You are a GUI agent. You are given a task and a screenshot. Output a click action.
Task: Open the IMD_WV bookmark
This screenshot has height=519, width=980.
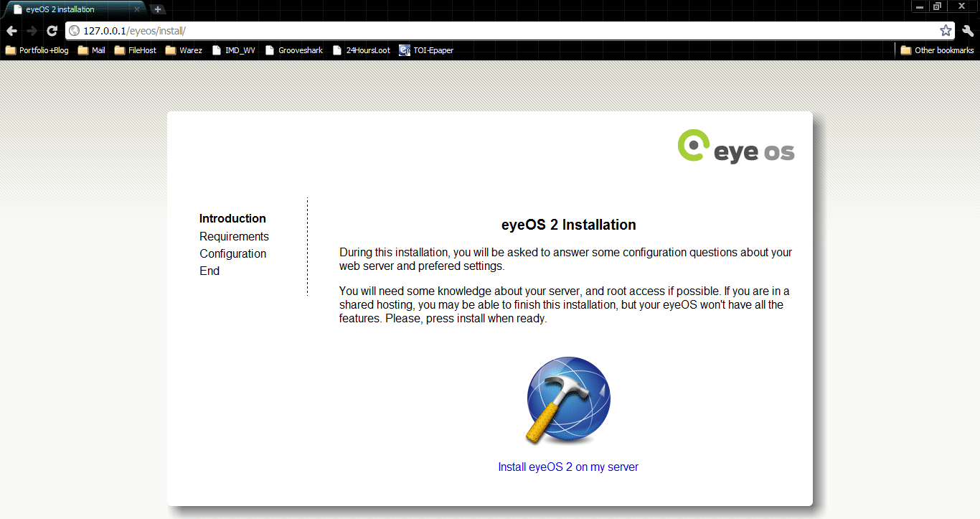point(234,50)
